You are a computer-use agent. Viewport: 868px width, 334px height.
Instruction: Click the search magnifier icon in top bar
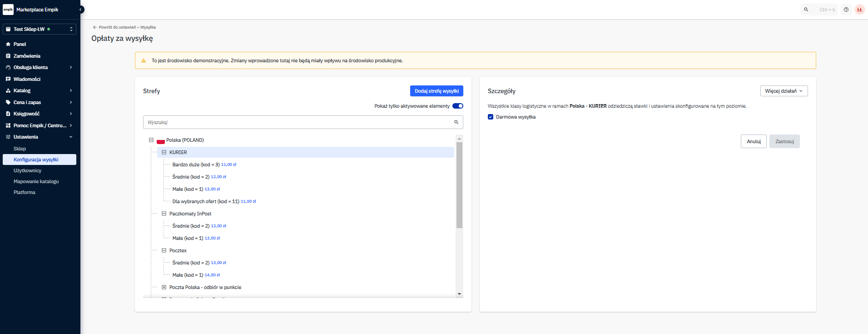coord(806,10)
